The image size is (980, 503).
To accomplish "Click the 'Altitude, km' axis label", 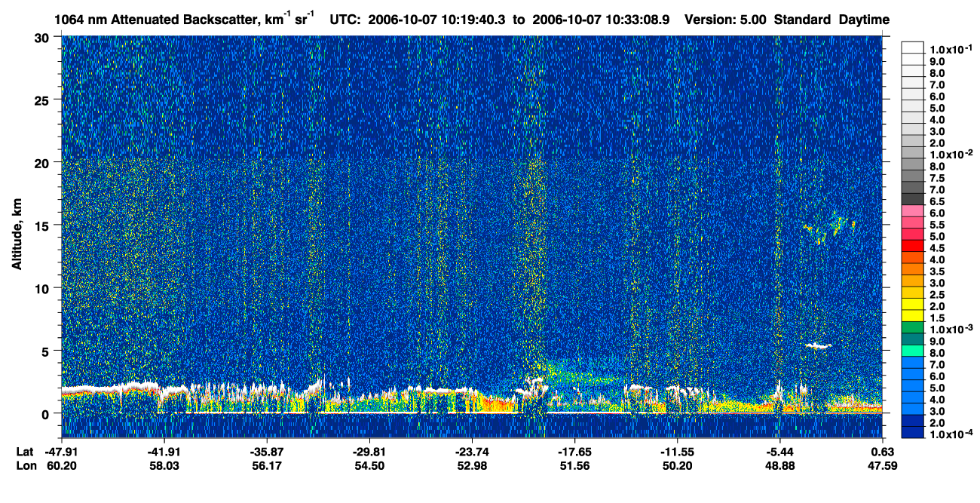I will point(17,236).
